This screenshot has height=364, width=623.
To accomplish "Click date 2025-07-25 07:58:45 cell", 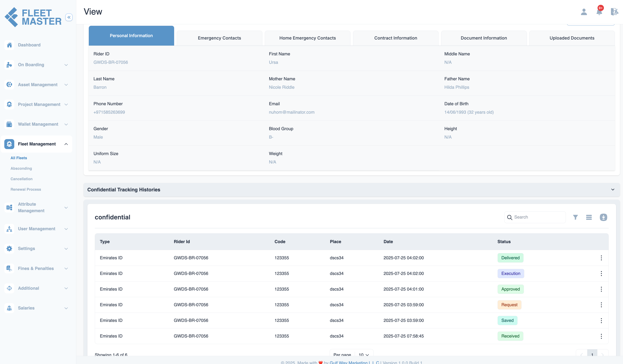I will 403,336.
